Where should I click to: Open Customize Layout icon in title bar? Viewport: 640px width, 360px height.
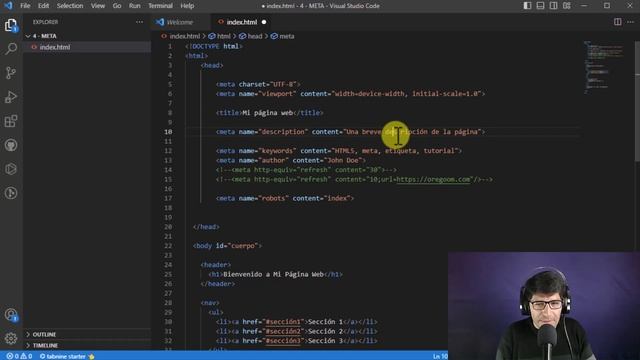point(567,6)
